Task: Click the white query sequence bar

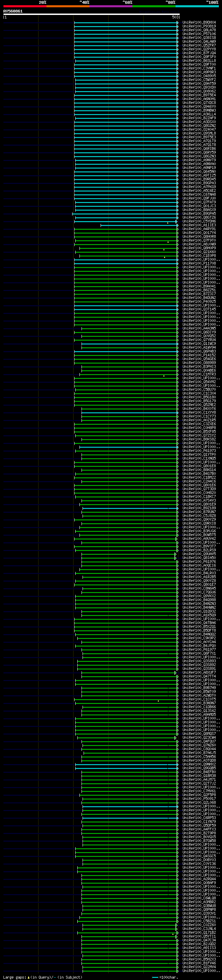Action: tap(92, 14)
